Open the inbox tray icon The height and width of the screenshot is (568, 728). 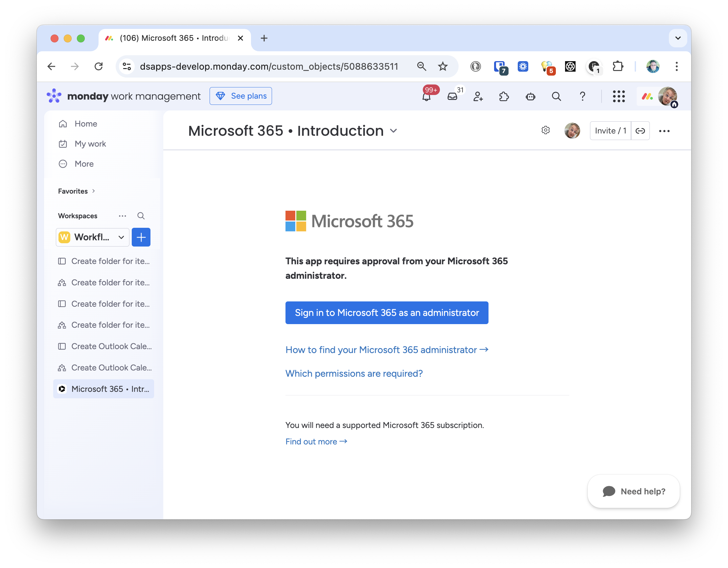452,97
